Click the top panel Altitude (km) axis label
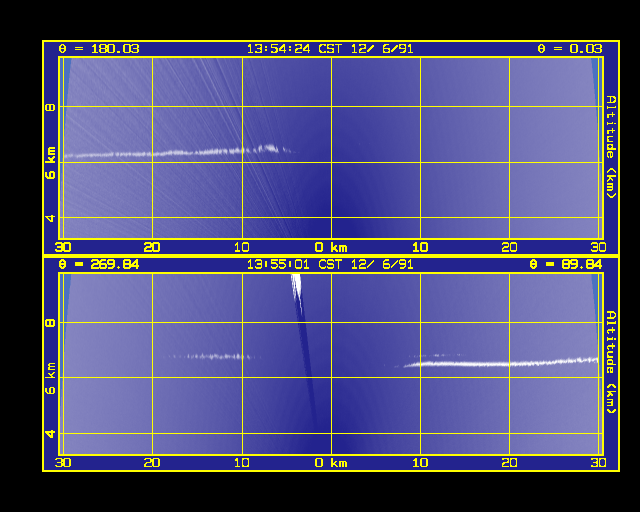Screen dimensions: 640x512 (x=611, y=147)
